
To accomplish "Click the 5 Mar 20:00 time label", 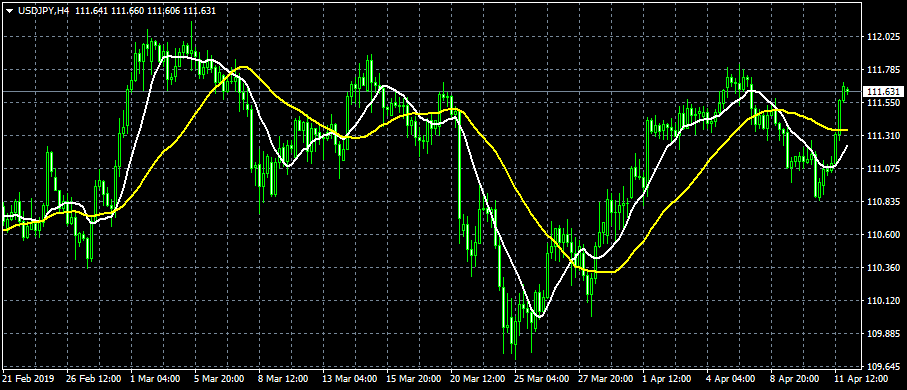I will 219,379.
